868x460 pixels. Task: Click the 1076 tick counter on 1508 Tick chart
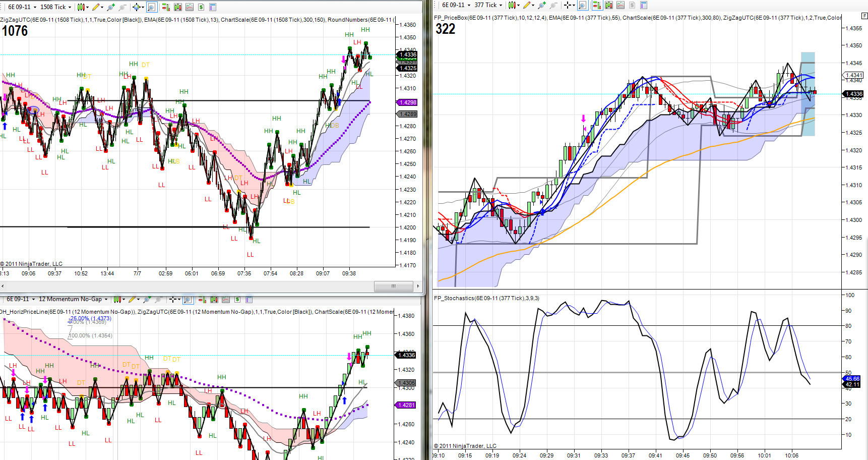click(x=15, y=31)
